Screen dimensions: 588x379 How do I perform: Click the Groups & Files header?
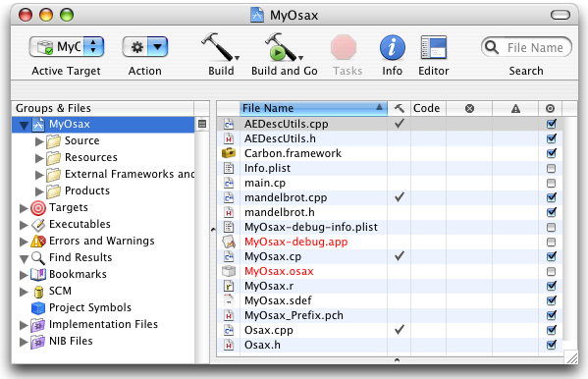103,108
